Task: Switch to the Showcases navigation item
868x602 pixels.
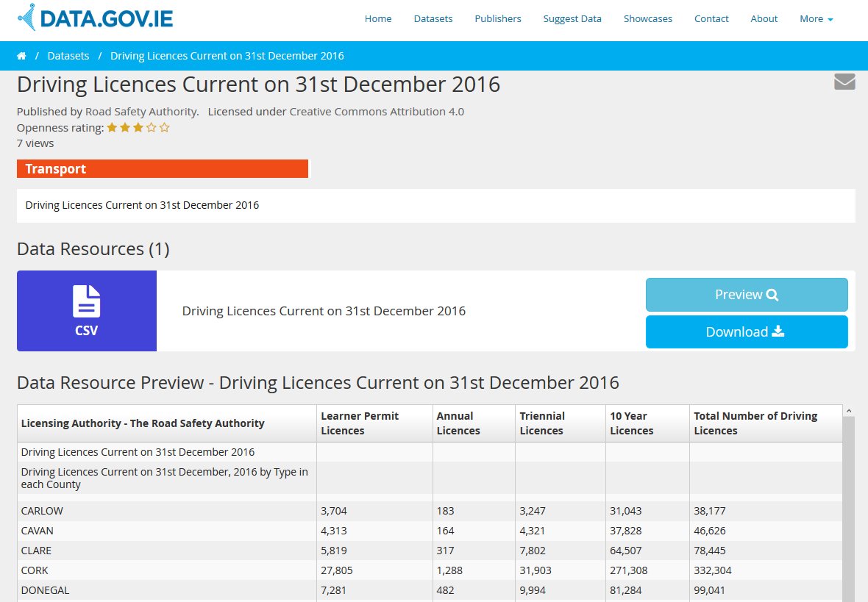Action: tap(647, 19)
